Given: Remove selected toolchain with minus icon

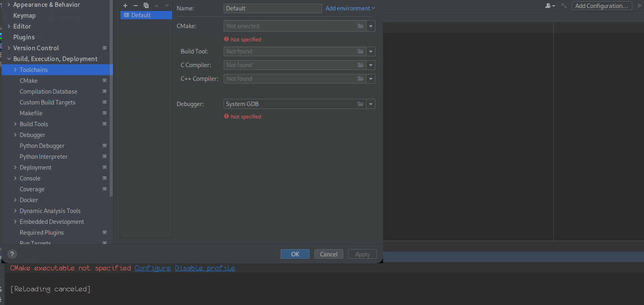Looking at the screenshot, I should (x=136, y=6).
